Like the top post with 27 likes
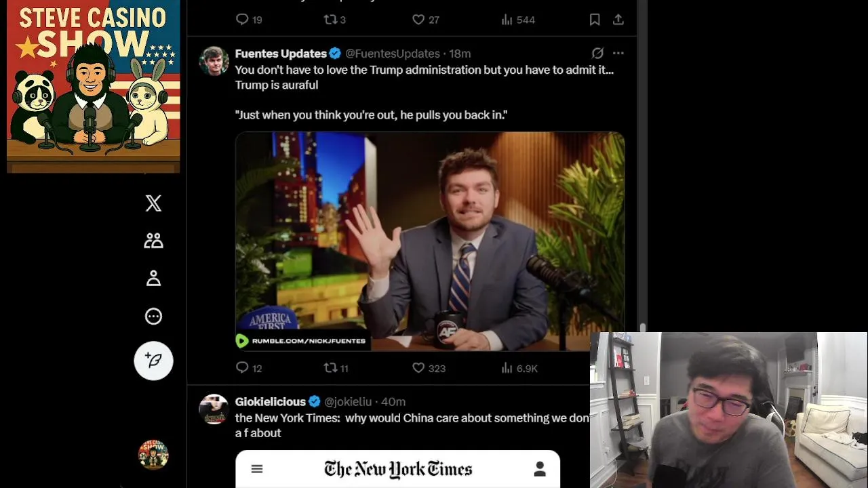The width and height of the screenshot is (868, 488). pos(426,20)
